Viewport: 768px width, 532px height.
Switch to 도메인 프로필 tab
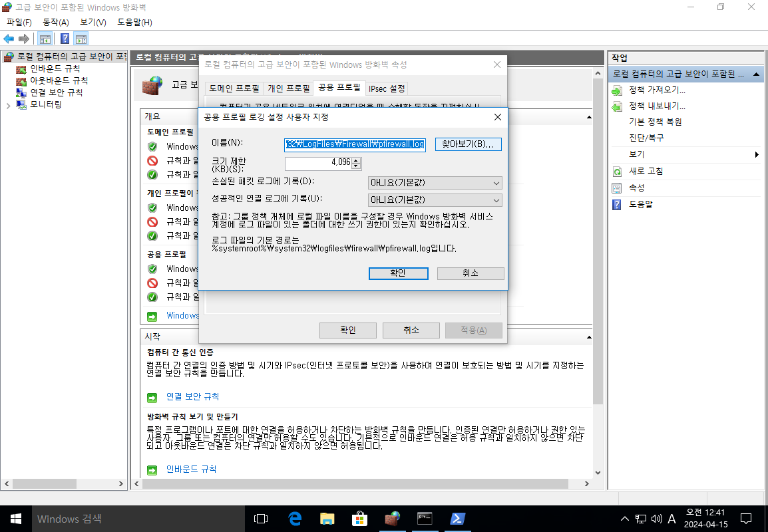pyautogui.click(x=234, y=88)
